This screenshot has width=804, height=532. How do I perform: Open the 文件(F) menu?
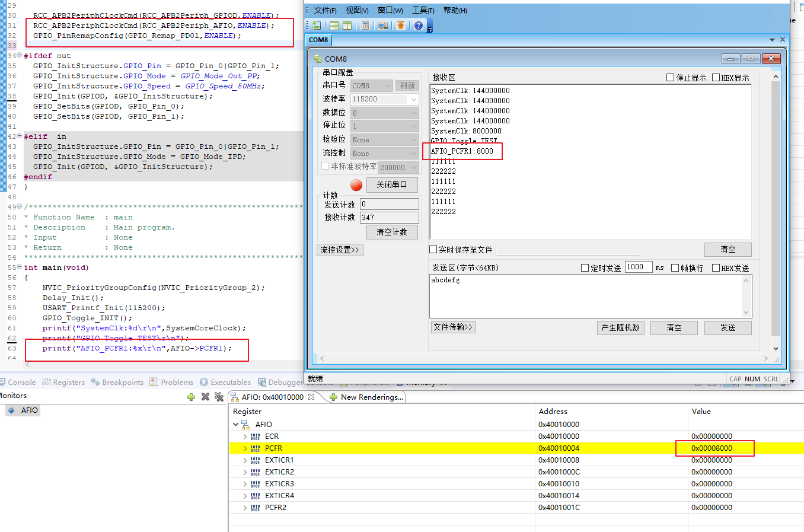point(325,10)
